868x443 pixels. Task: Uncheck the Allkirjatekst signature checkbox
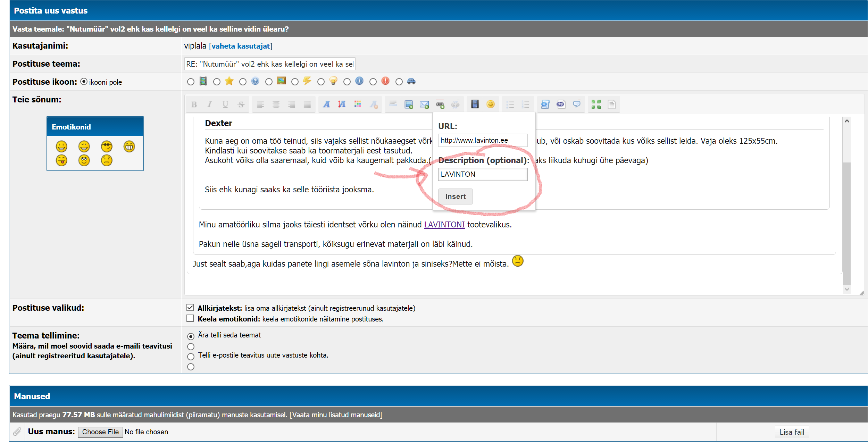[190, 308]
